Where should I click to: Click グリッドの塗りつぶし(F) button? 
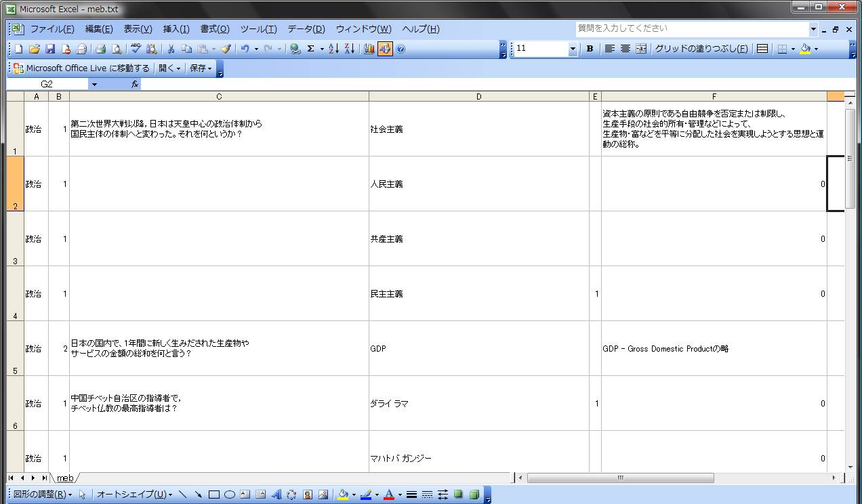click(x=701, y=49)
